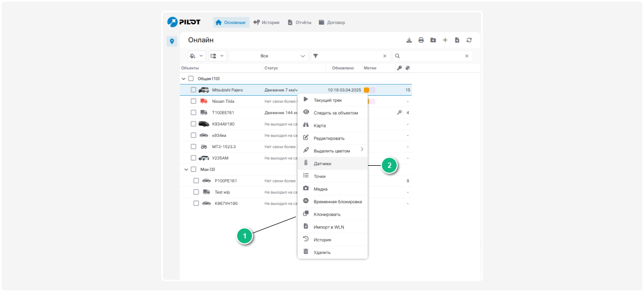Click the printer icon
Viewport: 644px width, 292px height.
pos(421,40)
